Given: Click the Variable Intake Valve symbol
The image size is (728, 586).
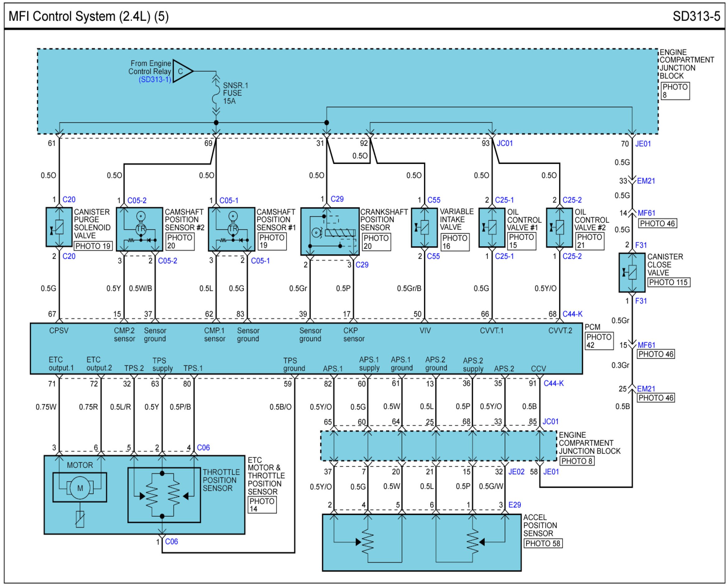Looking at the screenshot, I should click(x=424, y=227).
